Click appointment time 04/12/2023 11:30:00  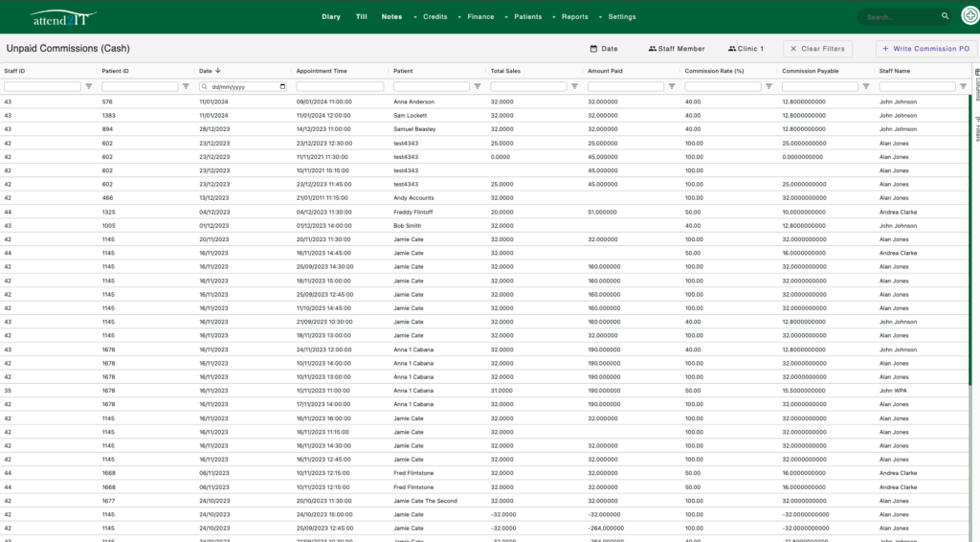point(323,212)
